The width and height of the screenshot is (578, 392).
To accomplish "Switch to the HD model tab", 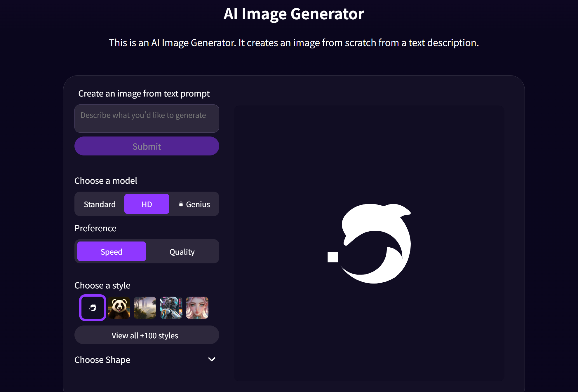I will pos(147,204).
